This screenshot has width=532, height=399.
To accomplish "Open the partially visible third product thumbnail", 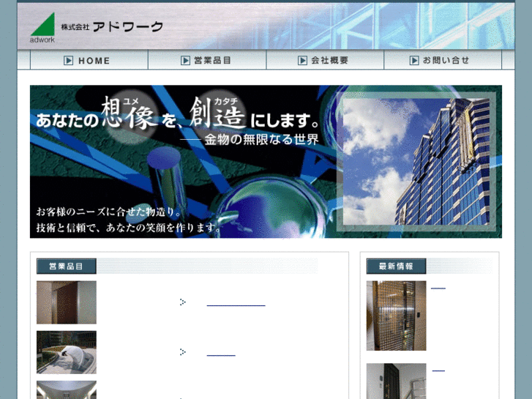I will tap(67, 389).
